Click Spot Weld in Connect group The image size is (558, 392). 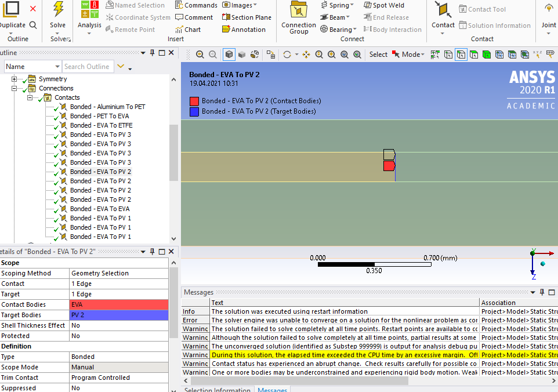(x=384, y=5)
